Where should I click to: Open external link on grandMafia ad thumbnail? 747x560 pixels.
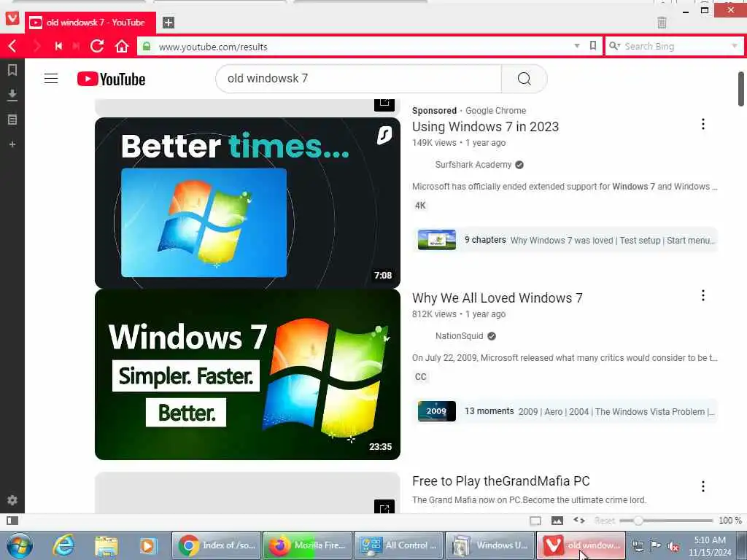(x=384, y=507)
